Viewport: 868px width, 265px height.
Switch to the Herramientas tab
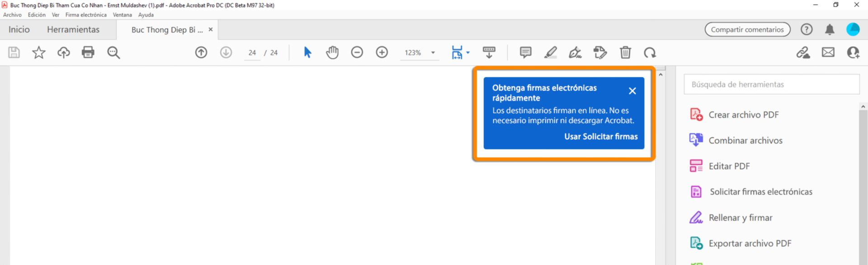[x=73, y=29]
